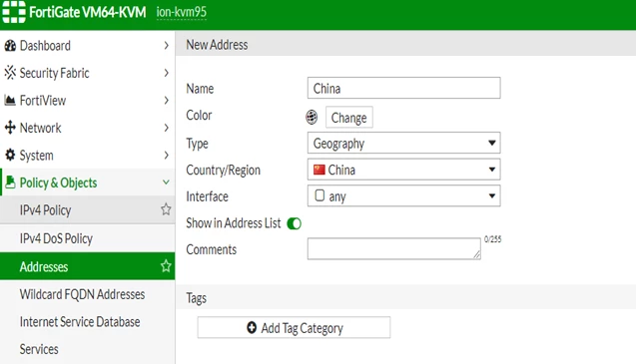Click Add Tag Category button

tap(295, 327)
